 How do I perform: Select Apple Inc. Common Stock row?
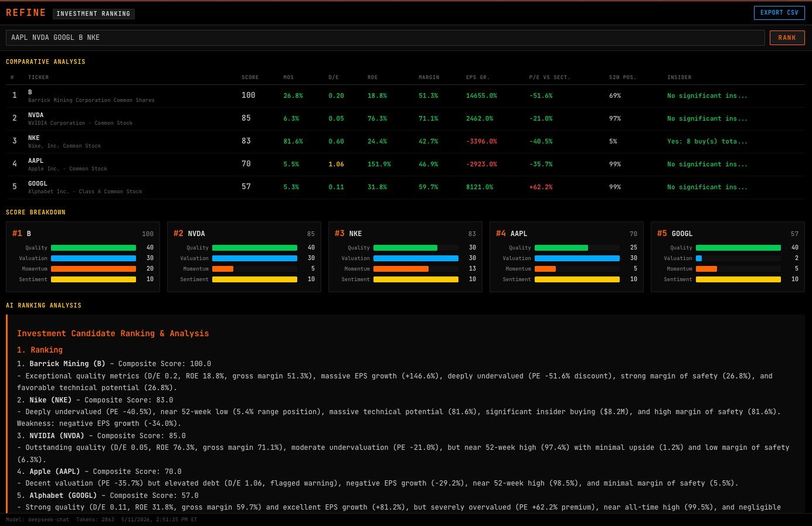[x=405, y=165]
